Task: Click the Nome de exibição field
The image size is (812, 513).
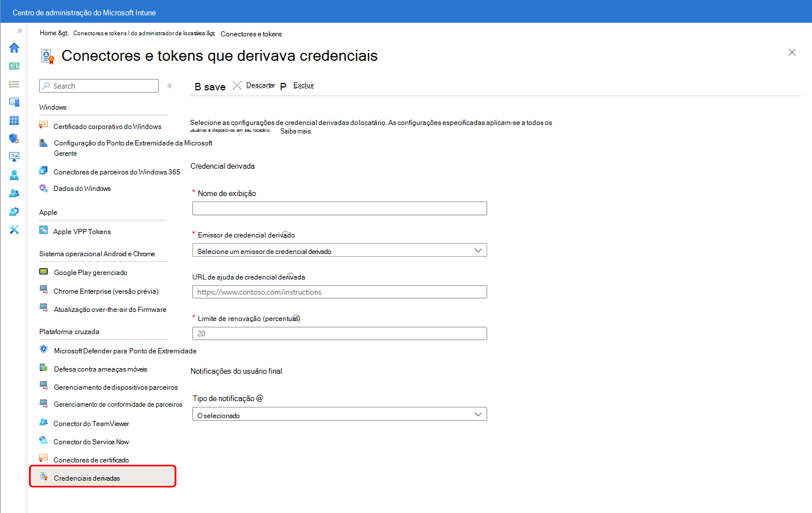Action: pyautogui.click(x=339, y=208)
